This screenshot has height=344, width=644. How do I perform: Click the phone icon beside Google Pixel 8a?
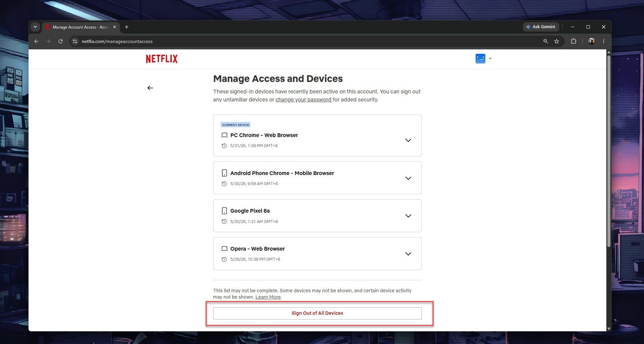[x=224, y=211]
